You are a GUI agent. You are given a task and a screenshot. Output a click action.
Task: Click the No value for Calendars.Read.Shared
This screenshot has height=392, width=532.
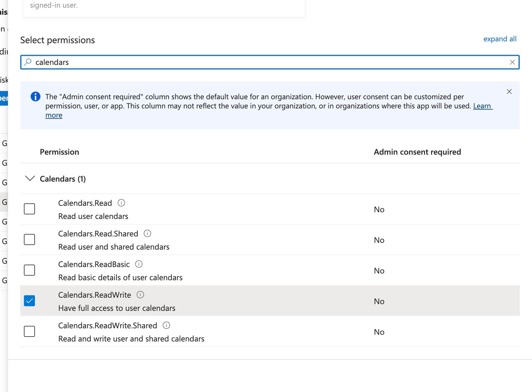(379, 240)
